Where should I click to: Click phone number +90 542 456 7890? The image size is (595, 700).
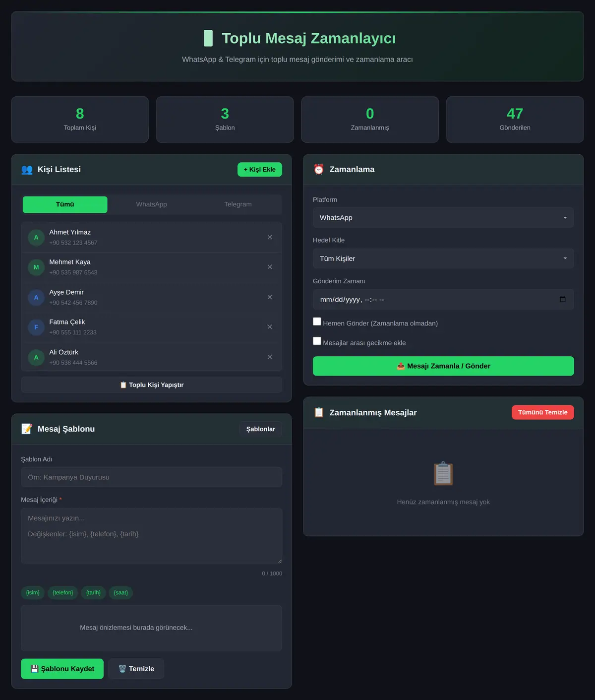pos(73,303)
